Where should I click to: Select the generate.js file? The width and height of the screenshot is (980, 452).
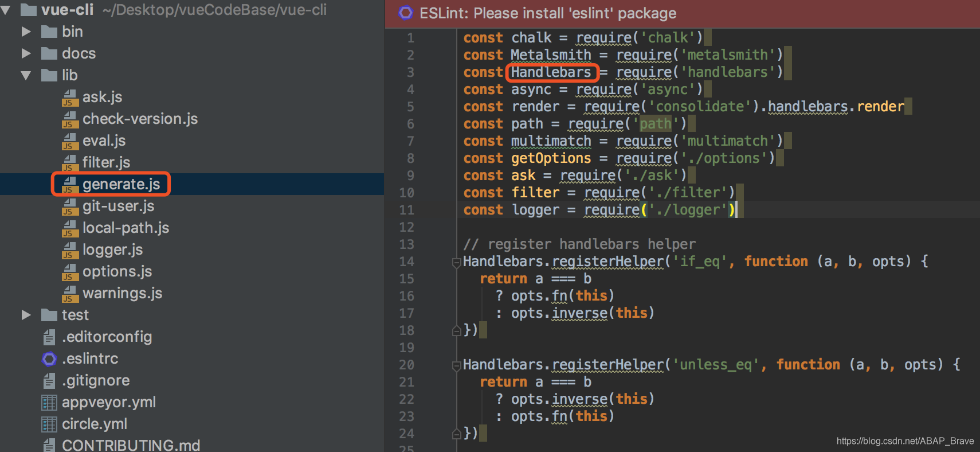coord(121,184)
